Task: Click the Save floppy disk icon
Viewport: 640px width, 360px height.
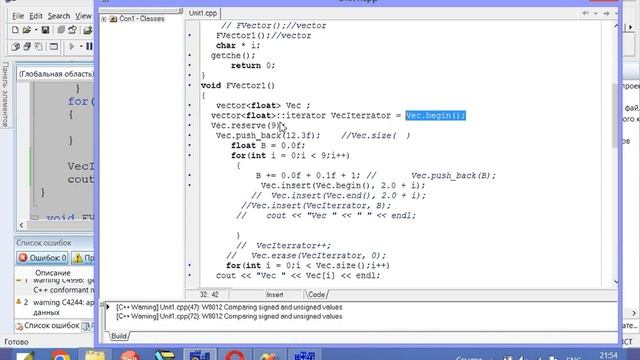Action: coord(45,30)
